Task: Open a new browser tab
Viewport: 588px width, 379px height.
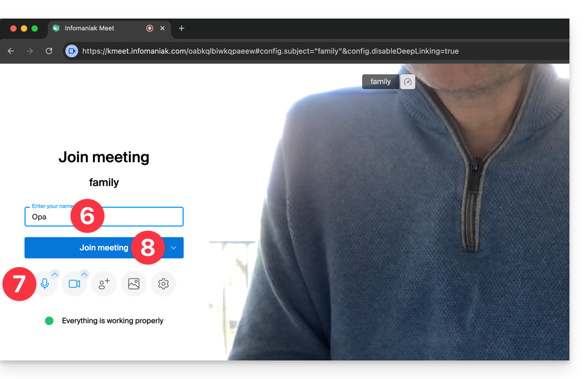Action: tap(181, 28)
